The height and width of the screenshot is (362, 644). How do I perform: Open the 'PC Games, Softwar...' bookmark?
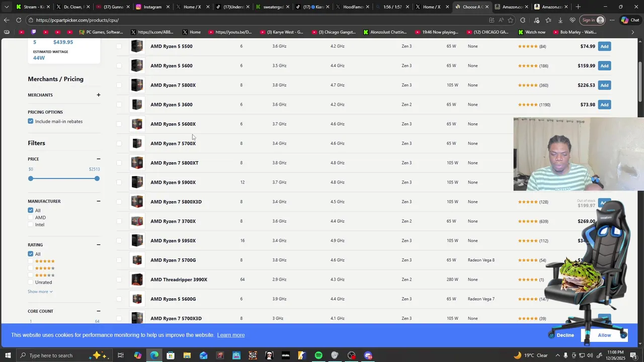[101, 32]
